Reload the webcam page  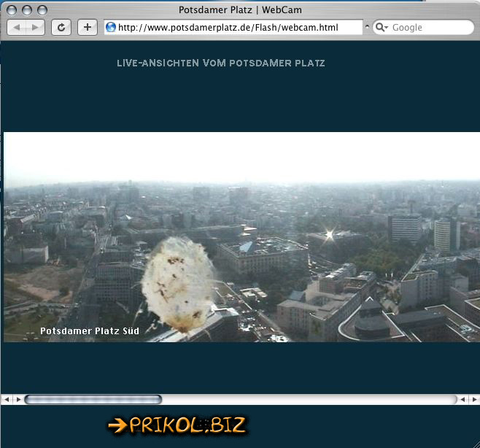[x=61, y=28]
